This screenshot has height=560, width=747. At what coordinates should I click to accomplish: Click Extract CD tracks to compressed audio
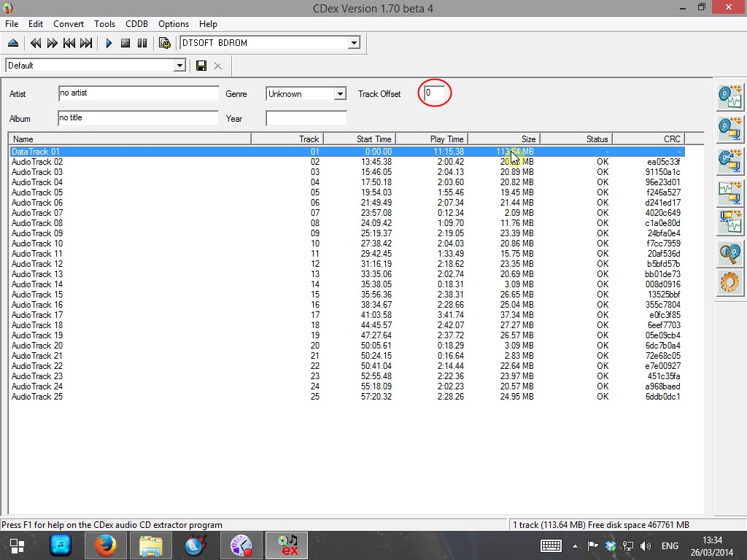[729, 128]
